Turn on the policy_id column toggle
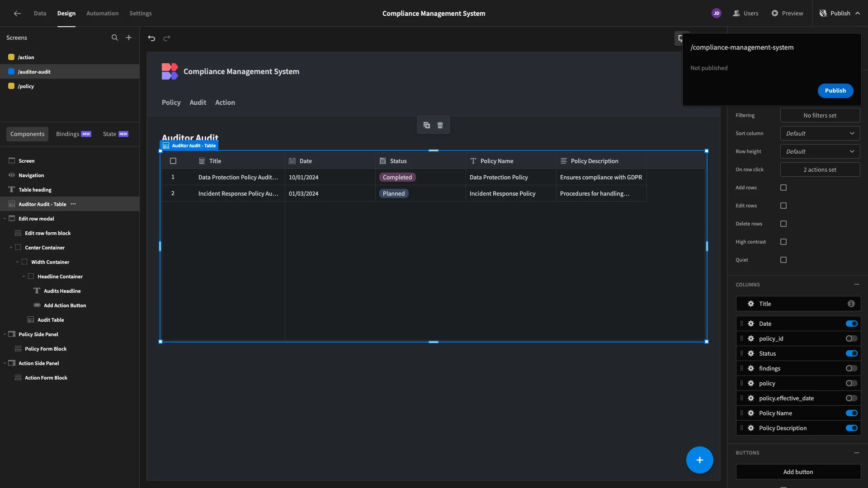The height and width of the screenshot is (488, 868). point(852,339)
